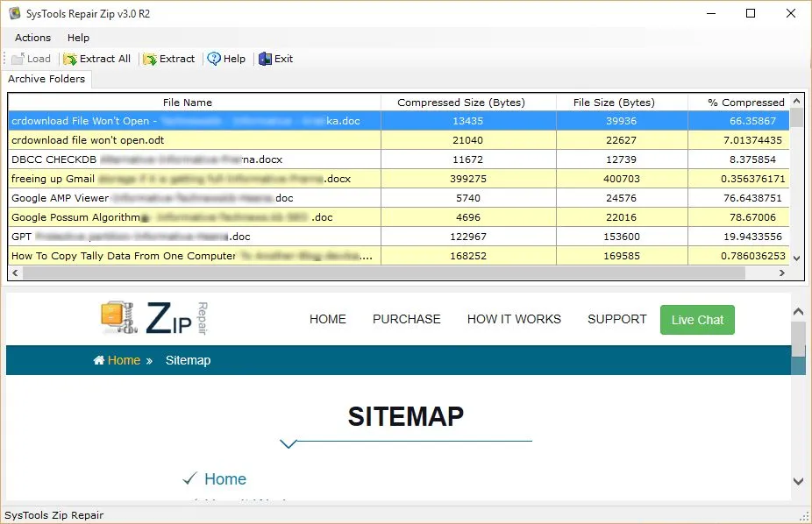Click the Exit door icon
Screen dimensions: 812x524
265,59
